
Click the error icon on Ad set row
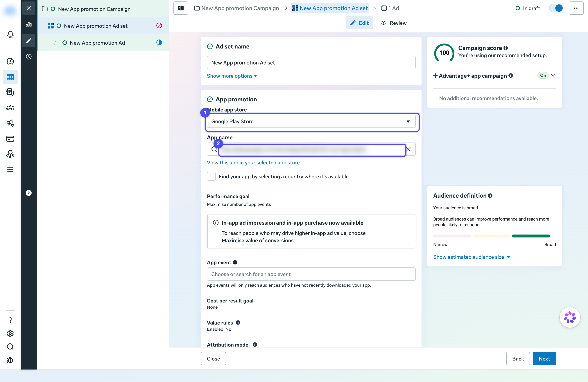pyautogui.click(x=159, y=25)
